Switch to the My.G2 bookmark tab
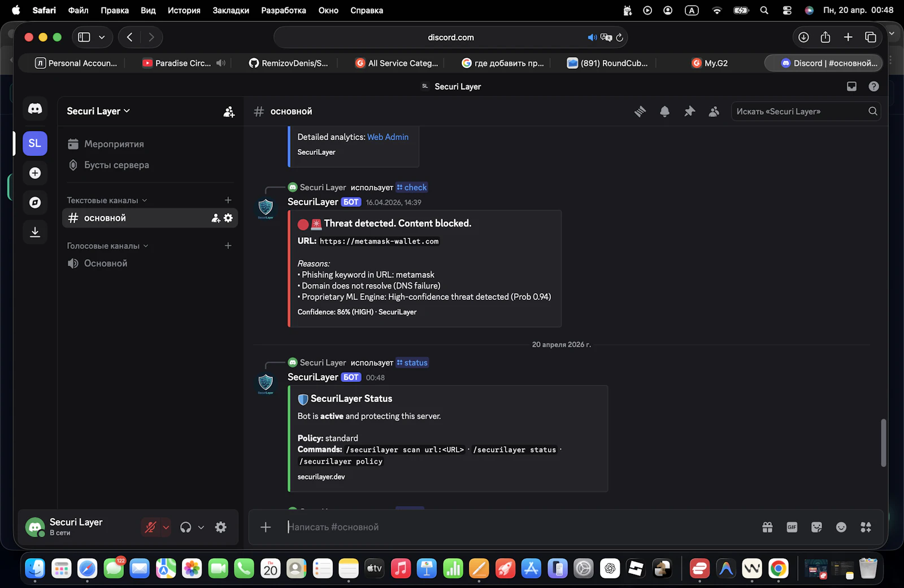The height and width of the screenshot is (588, 904). pyautogui.click(x=710, y=63)
